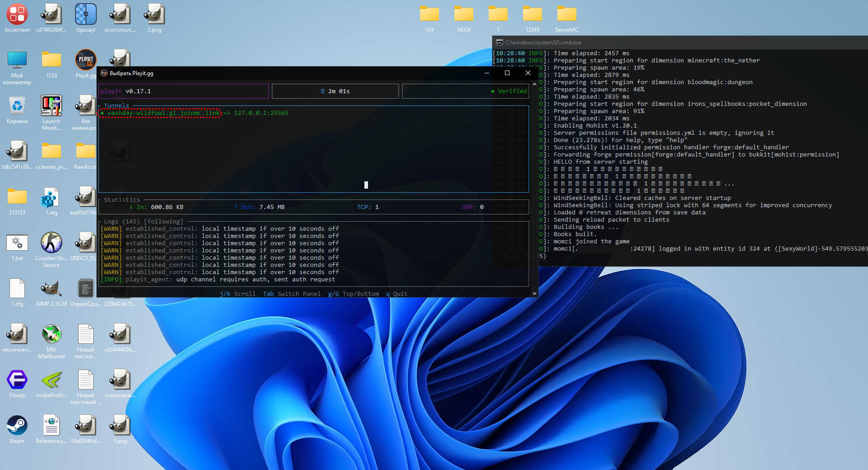The height and width of the screenshot is (470, 868).
Task: Launch Counter-Strike Source shortcut
Action: pos(51,243)
